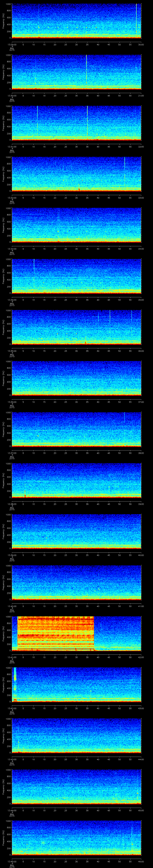The width and height of the screenshot is (153, 868).
Task: Open the 13:44 spectrogram panel
Action: [76, 786]
